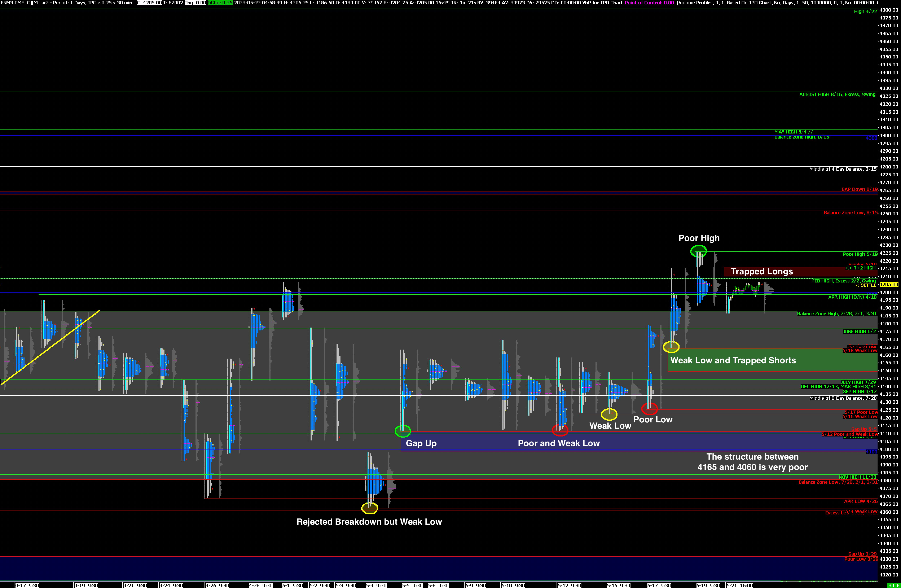The height and width of the screenshot is (588, 901).
Task: Click the red circle above Poor Low label
Action: tap(649, 409)
